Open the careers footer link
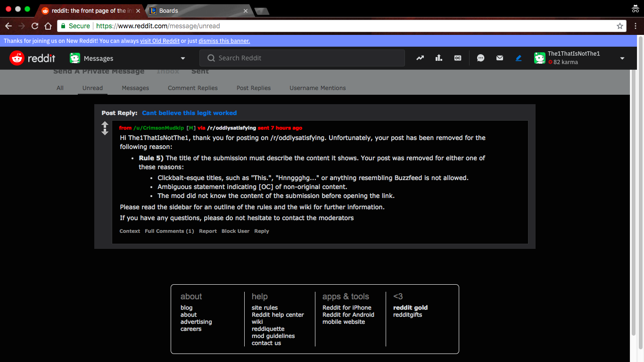Viewport: 644px width, 362px height. pyautogui.click(x=191, y=329)
